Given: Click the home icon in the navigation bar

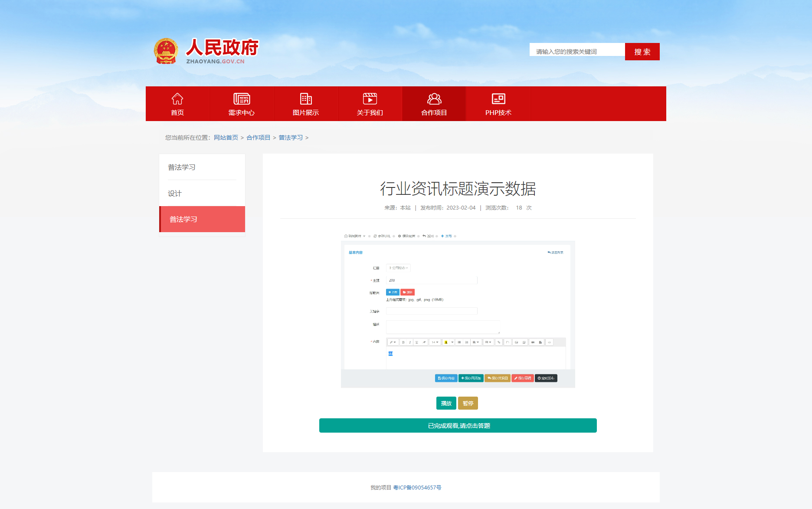Looking at the screenshot, I should tap(177, 99).
